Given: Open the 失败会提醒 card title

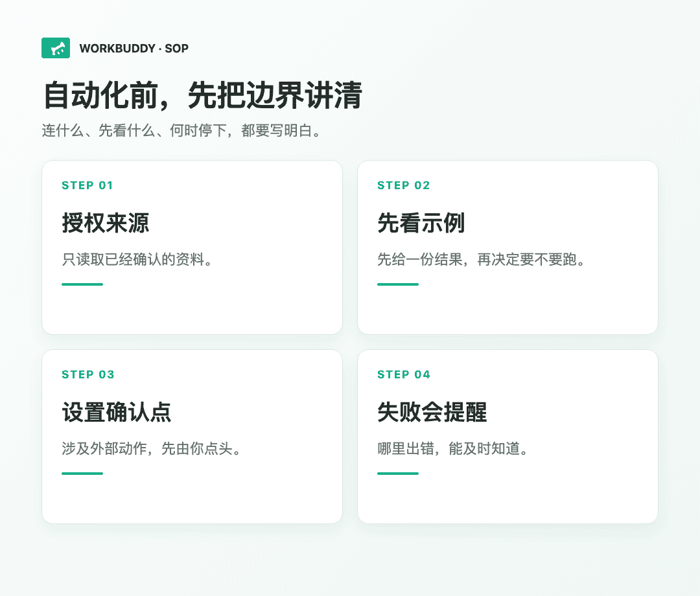Looking at the screenshot, I should click(x=432, y=412).
